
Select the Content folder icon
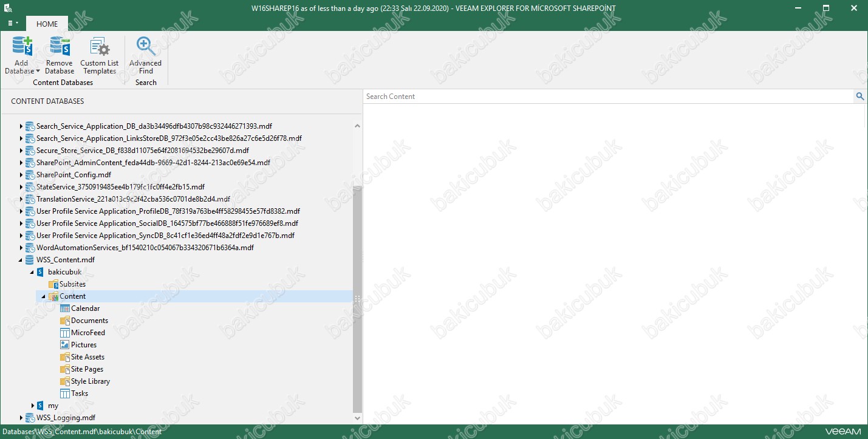53,296
